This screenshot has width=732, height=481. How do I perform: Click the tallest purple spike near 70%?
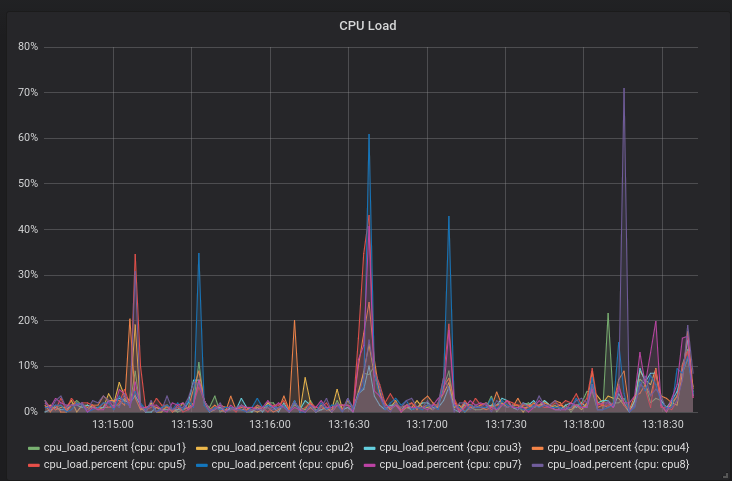tap(624, 89)
